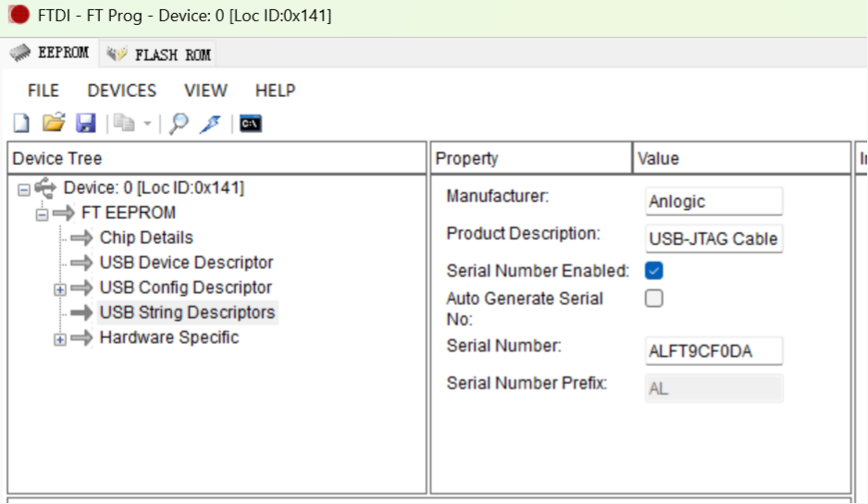868x504 pixels.
Task: Select USB String Descriptors tree item
Action: pyautogui.click(x=187, y=313)
